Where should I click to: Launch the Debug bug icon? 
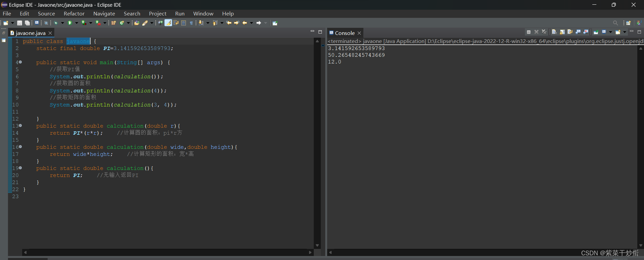pyautogui.click(x=56, y=23)
